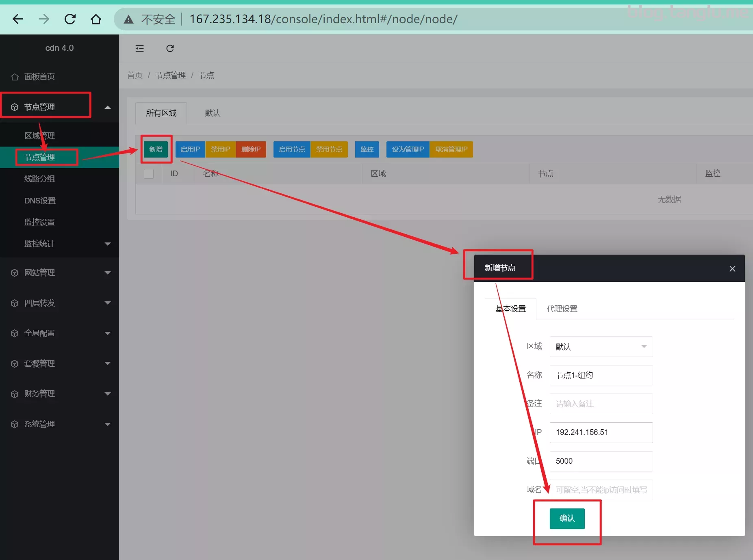The width and height of the screenshot is (753, 560).
Task: Click the red 删除IP button
Action: pos(251,149)
